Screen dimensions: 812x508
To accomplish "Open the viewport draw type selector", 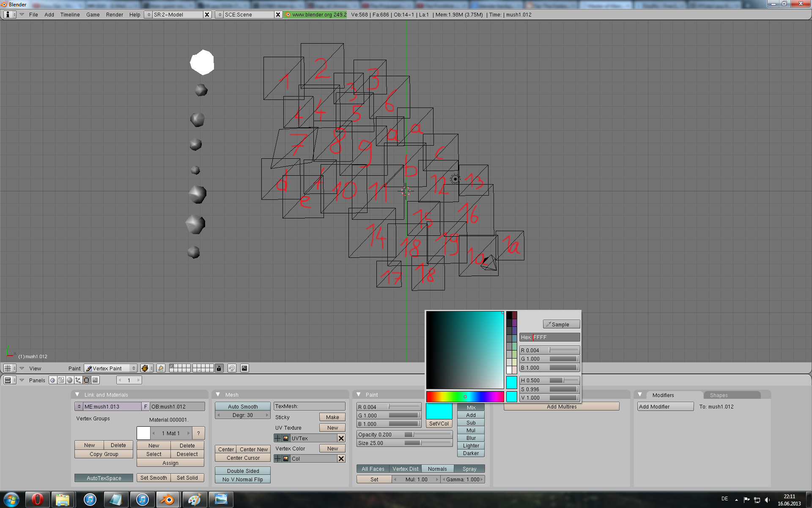I will (x=147, y=368).
